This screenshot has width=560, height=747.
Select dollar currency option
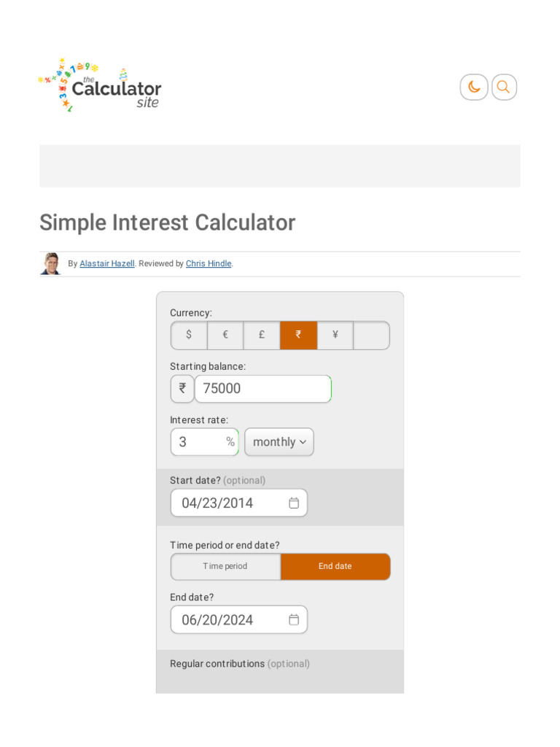tap(189, 335)
